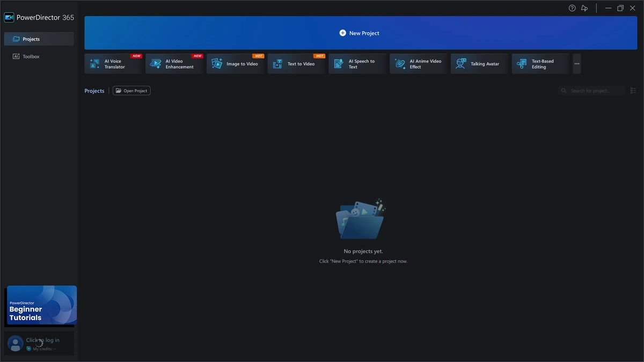Open the help question mark icon

click(x=572, y=8)
